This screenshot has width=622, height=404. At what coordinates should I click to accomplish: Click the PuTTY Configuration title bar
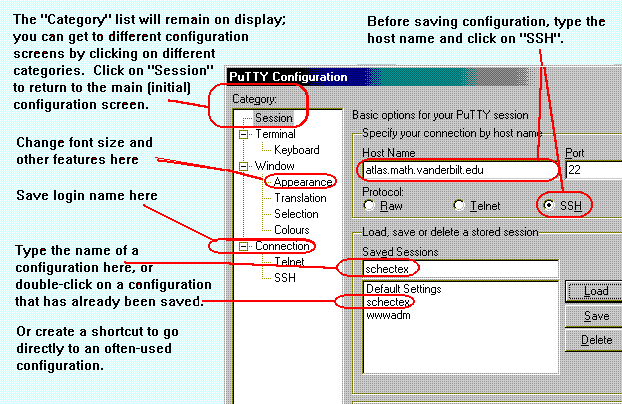pyautogui.click(x=424, y=77)
